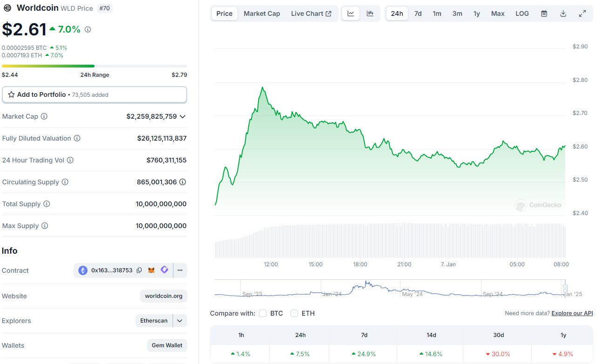Choose the 3m time range
596x364 pixels.
[x=457, y=13]
